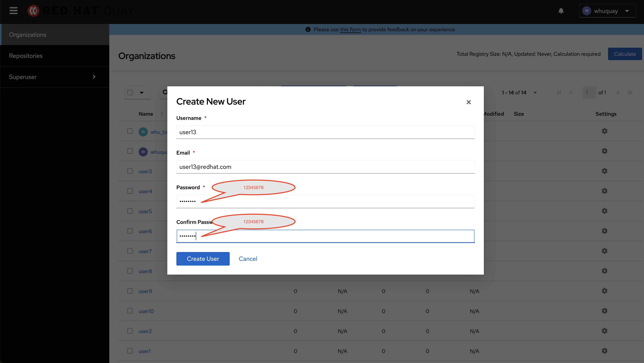Check the user9 row checkbox
This screenshot has height=363, width=644.
click(130, 291)
